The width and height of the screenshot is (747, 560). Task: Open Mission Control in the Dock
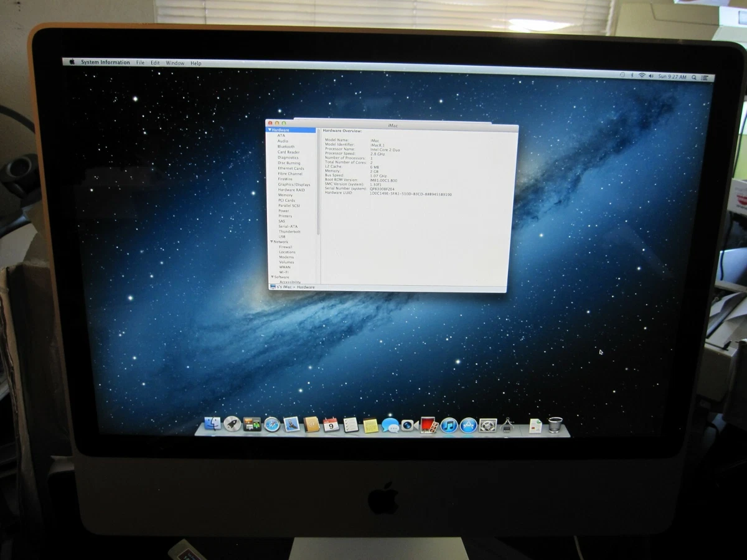click(252, 424)
